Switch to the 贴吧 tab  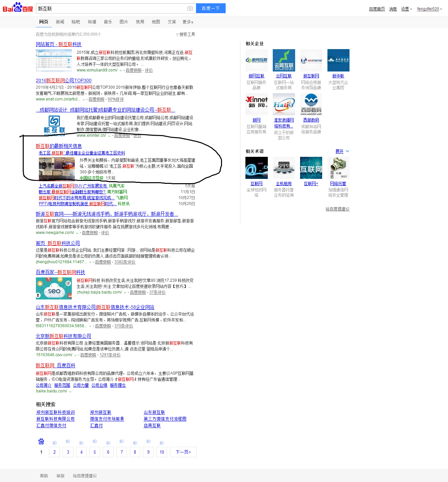point(76,22)
